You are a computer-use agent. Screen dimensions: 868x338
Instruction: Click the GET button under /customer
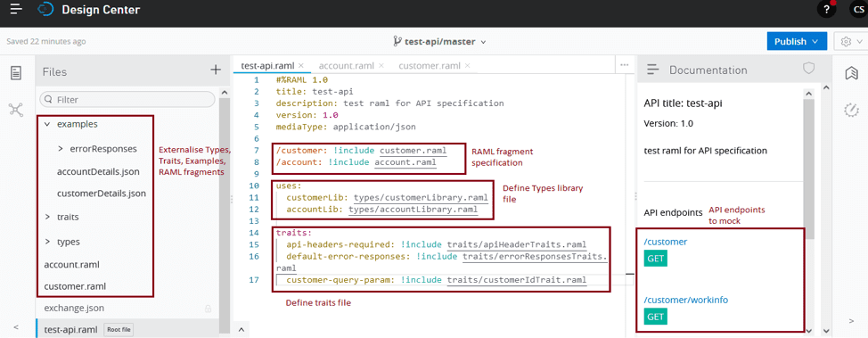pos(655,259)
